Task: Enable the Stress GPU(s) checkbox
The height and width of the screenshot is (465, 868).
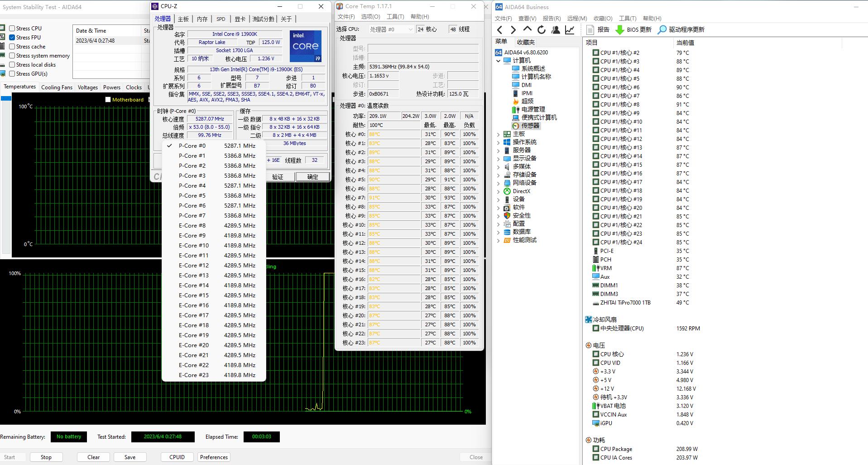Action: (x=12, y=74)
